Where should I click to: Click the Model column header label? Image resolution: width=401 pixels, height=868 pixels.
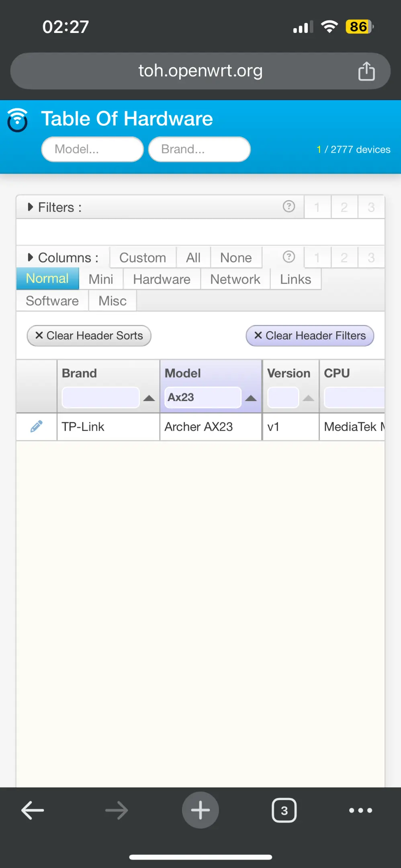182,373
